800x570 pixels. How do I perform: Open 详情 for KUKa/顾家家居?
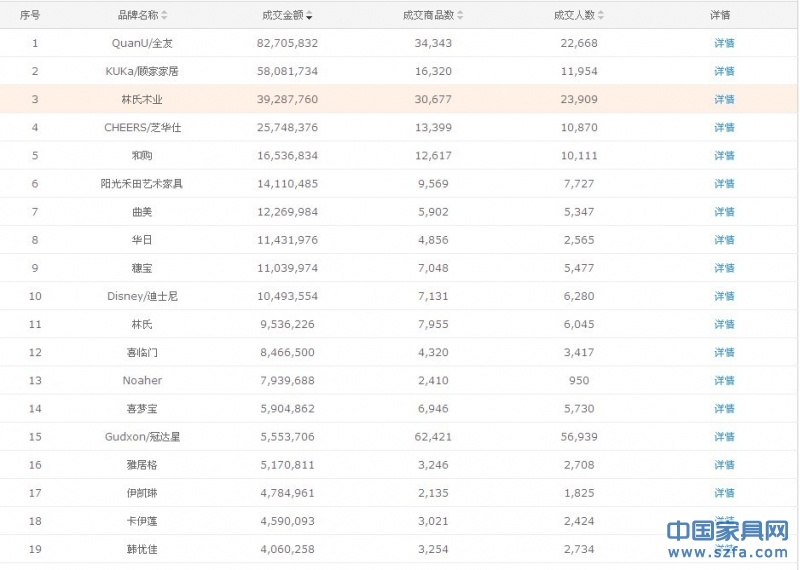(x=724, y=71)
